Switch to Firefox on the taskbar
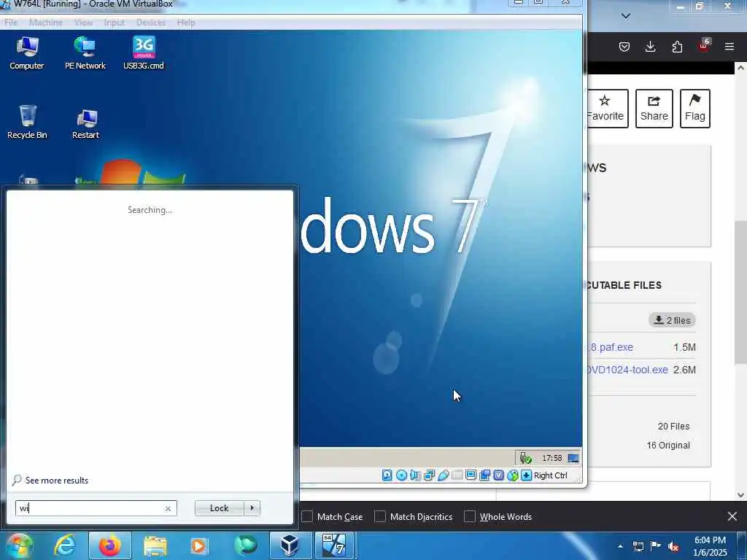This screenshot has width=747, height=560. (109, 545)
